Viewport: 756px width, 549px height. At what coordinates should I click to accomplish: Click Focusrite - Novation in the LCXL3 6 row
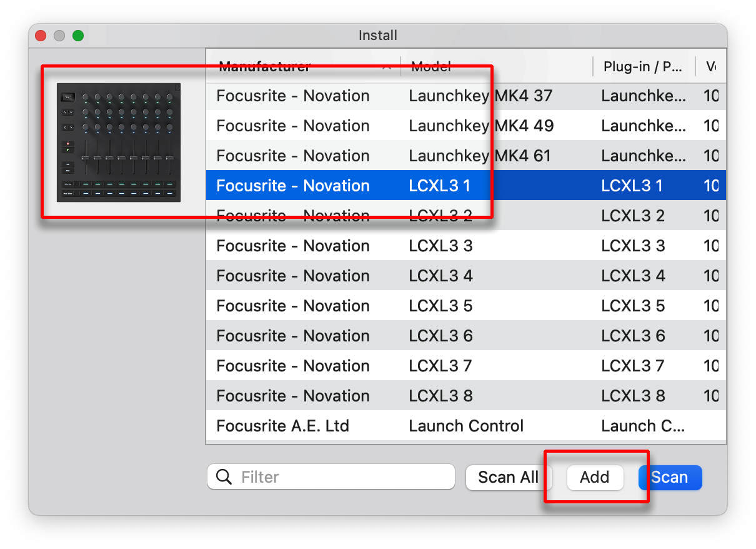(x=292, y=336)
